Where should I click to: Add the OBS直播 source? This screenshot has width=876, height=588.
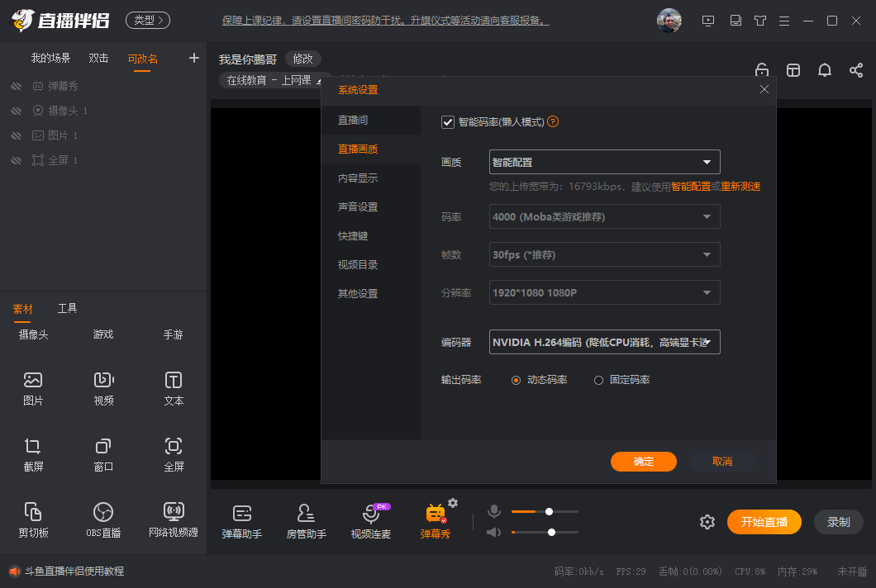tap(103, 520)
